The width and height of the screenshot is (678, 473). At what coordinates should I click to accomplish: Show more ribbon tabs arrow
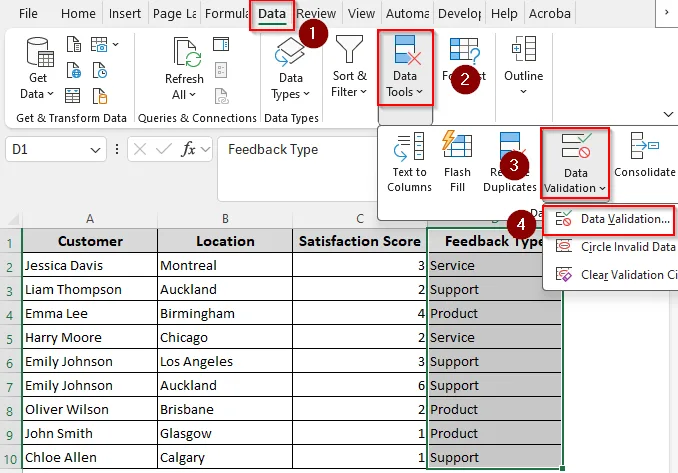pyautogui.click(x=667, y=13)
